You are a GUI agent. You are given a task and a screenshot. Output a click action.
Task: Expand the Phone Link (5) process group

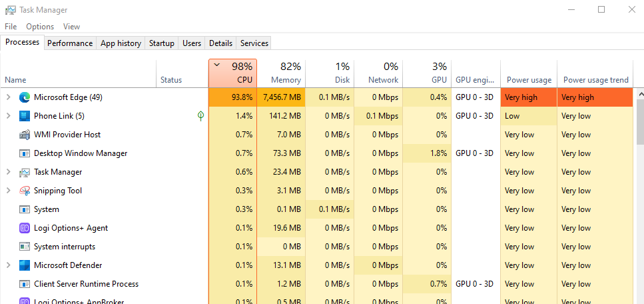point(8,116)
